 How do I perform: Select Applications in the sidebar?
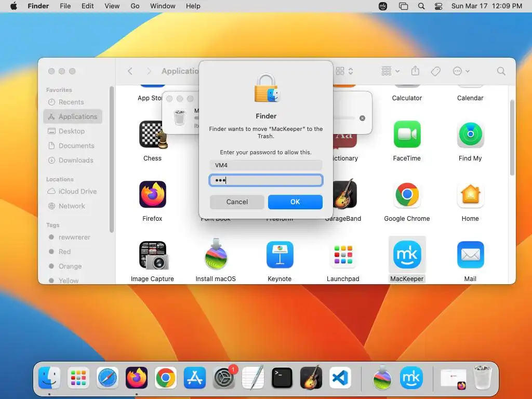[73, 117]
